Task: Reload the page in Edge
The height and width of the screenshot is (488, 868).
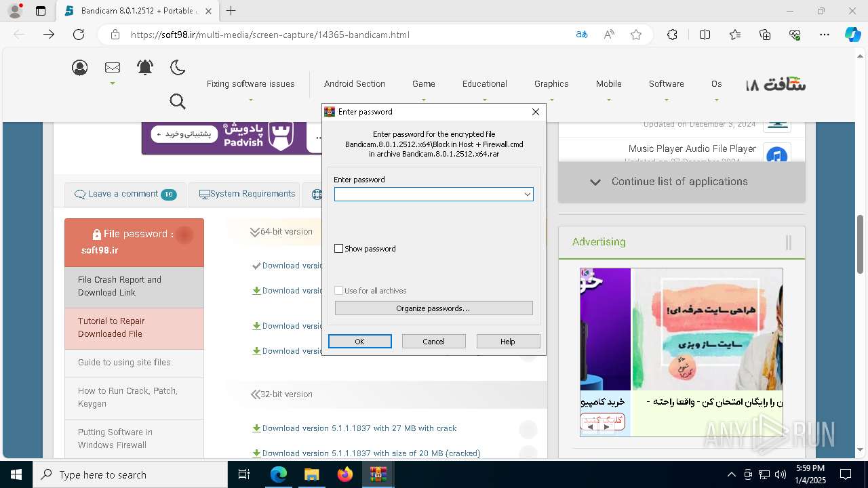Action: pyautogui.click(x=79, y=35)
